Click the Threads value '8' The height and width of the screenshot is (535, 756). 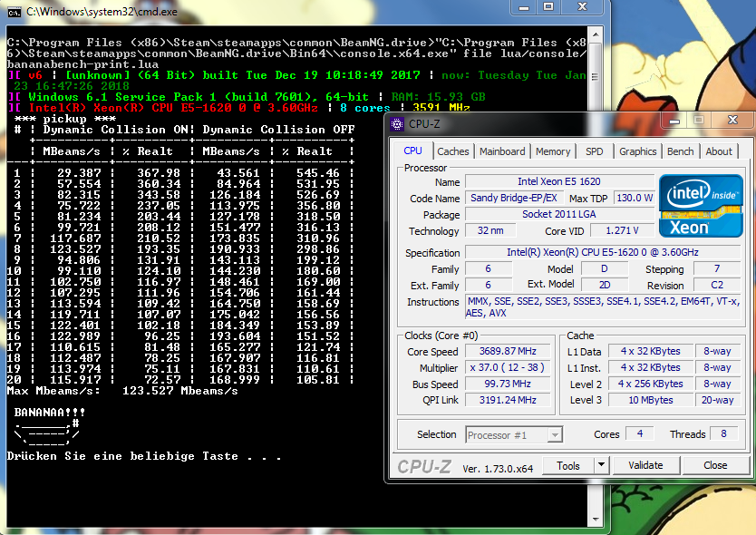723,433
